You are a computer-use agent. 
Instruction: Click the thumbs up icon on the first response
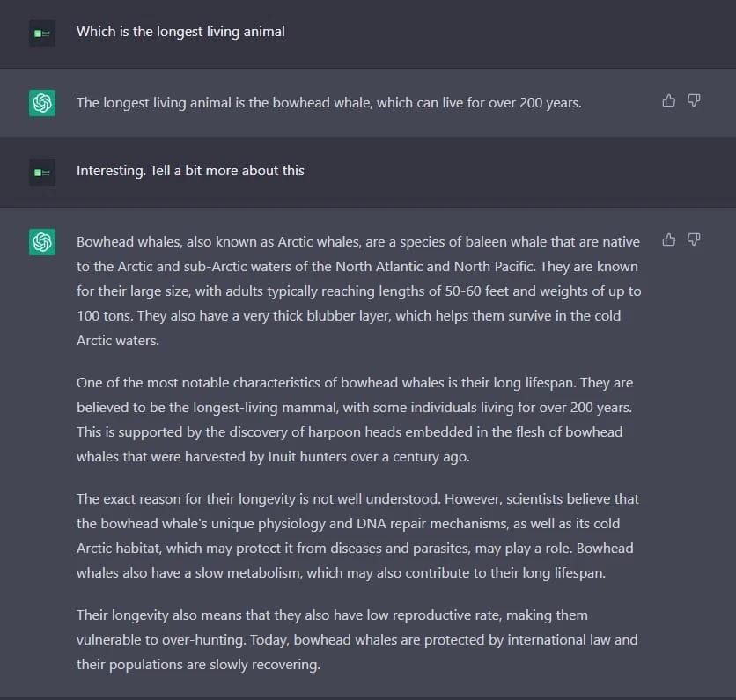(668, 101)
